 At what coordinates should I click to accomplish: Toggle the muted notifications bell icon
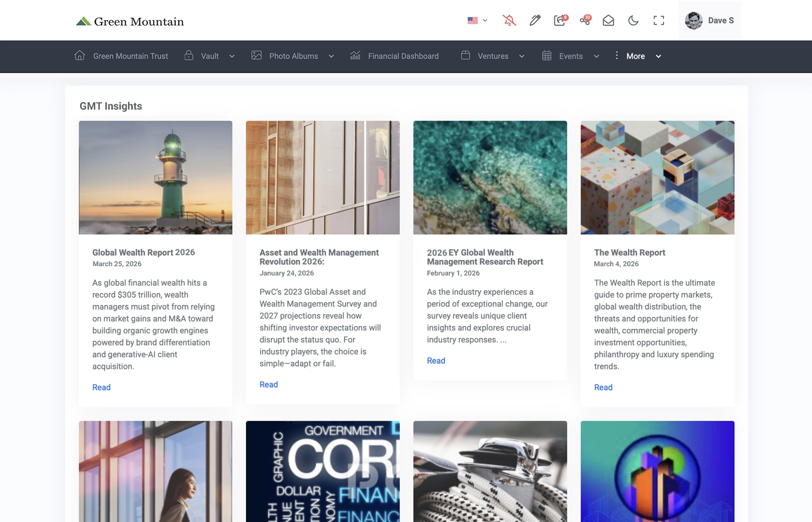click(x=509, y=20)
